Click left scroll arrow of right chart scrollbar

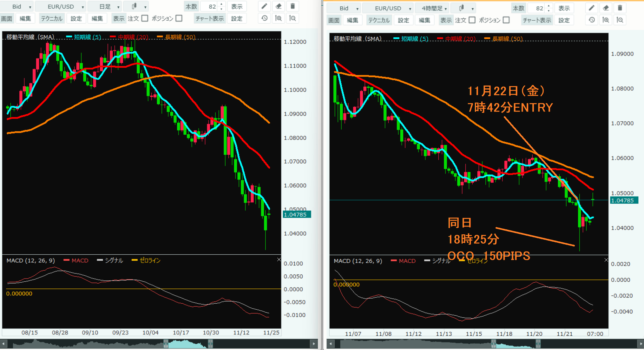[331, 344]
